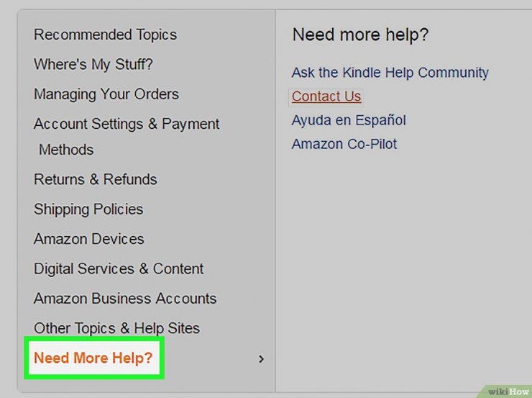Choose Other Topics & Help Sites

coord(116,328)
